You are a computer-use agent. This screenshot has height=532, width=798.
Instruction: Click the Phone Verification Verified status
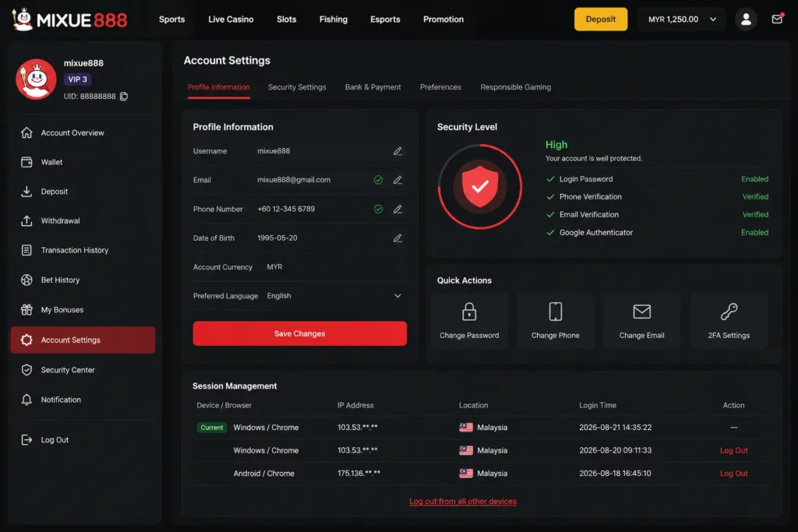click(755, 197)
